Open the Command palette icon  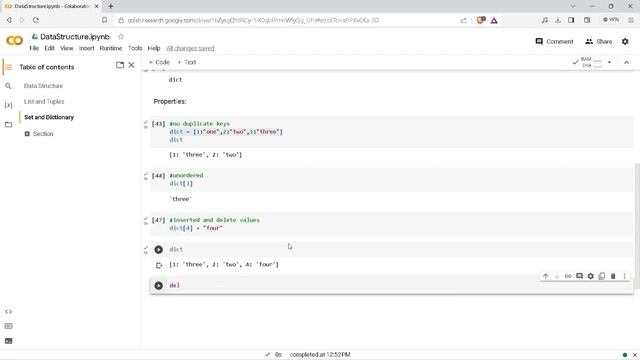pos(8,326)
